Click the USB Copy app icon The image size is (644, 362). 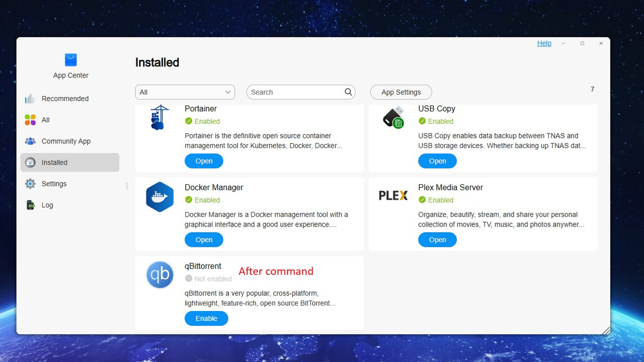pyautogui.click(x=393, y=117)
